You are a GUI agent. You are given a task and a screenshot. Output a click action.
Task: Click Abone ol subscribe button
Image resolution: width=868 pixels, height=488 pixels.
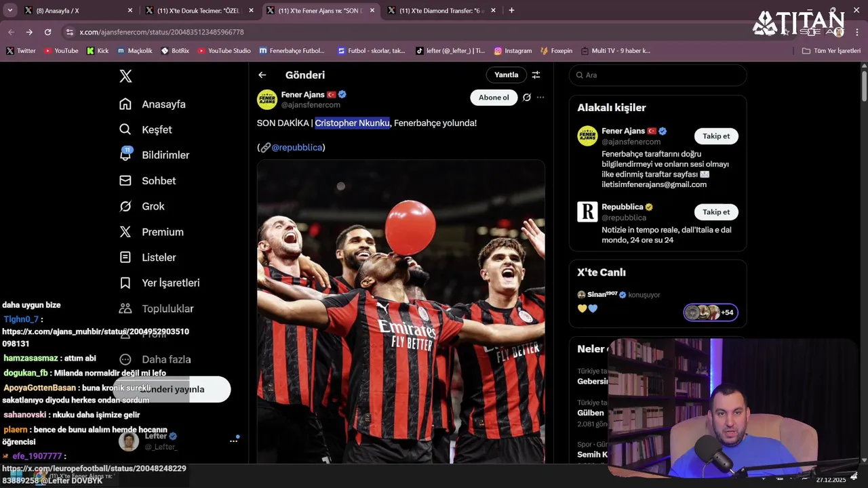pos(494,98)
